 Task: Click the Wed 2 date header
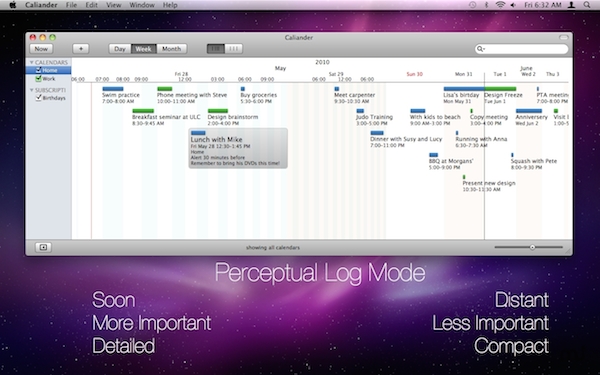click(528, 74)
